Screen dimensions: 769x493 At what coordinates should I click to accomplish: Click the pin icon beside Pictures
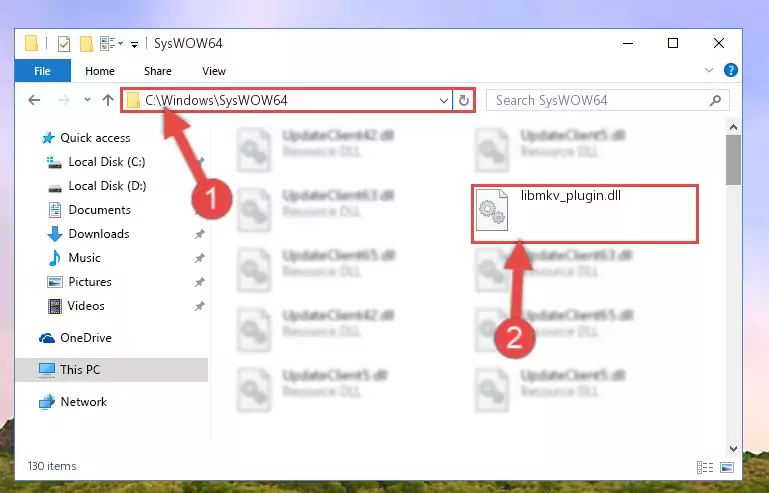(x=200, y=282)
